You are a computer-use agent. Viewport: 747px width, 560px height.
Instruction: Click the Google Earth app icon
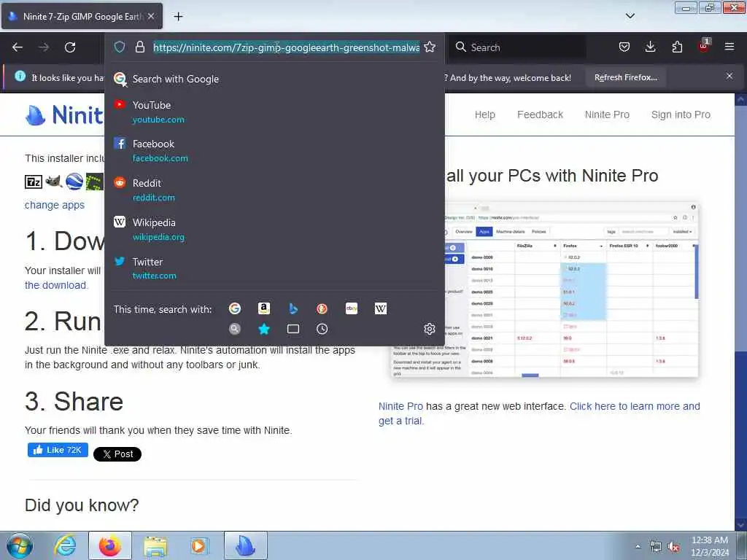tap(74, 182)
